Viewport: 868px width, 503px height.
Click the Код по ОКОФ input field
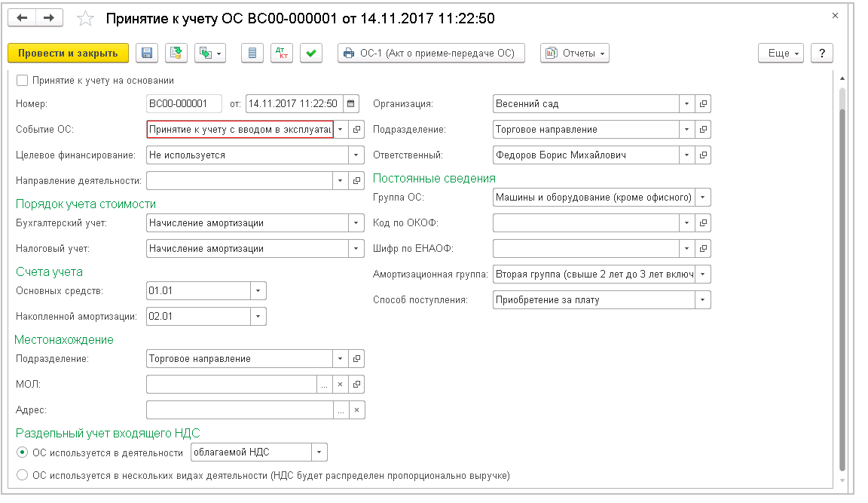586,222
